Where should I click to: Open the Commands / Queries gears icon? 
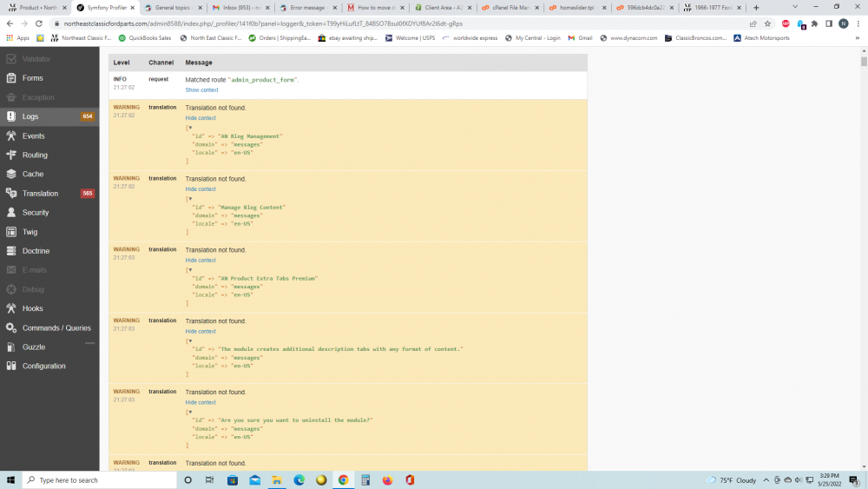tap(11, 327)
